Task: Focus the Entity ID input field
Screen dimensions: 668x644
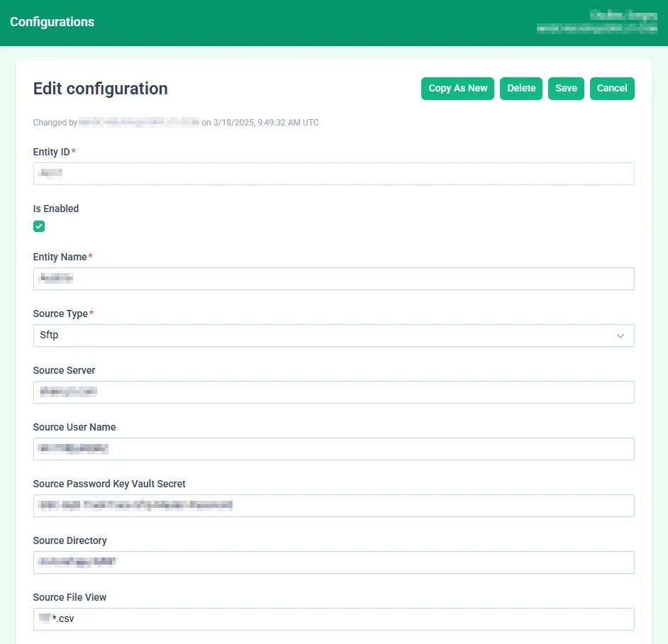Action: [x=333, y=174]
